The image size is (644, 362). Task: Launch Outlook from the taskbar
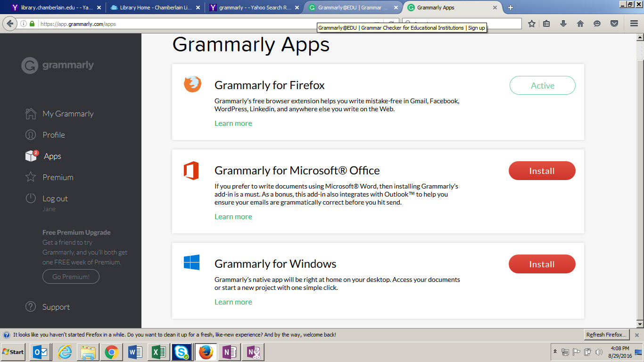click(x=40, y=352)
